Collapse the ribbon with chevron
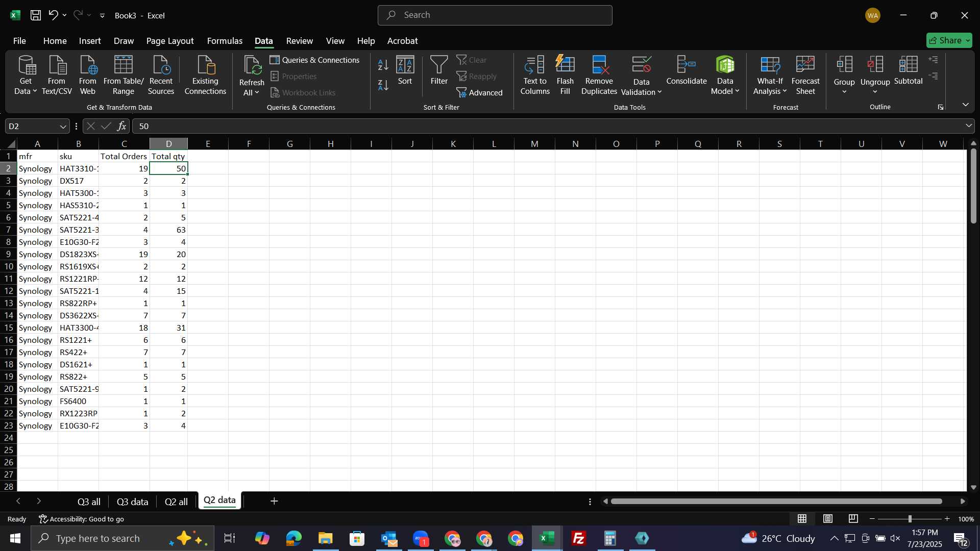Viewport: 980px width, 551px height. (x=965, y=105)
